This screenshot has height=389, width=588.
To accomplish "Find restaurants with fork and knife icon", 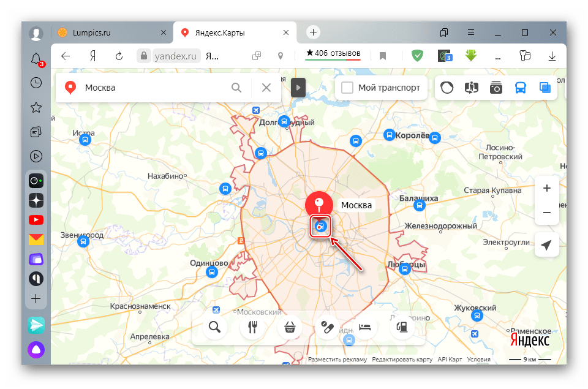I will [251, 327].
